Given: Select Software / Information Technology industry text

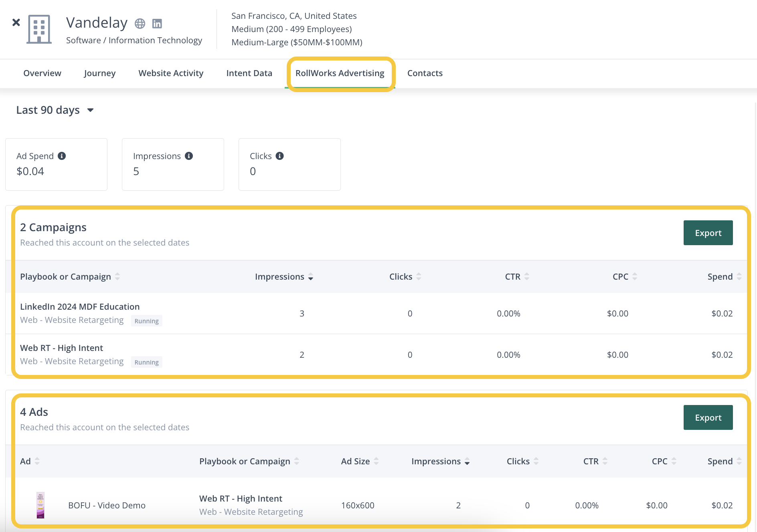Looking at the screenshot, I should (134, 40).
